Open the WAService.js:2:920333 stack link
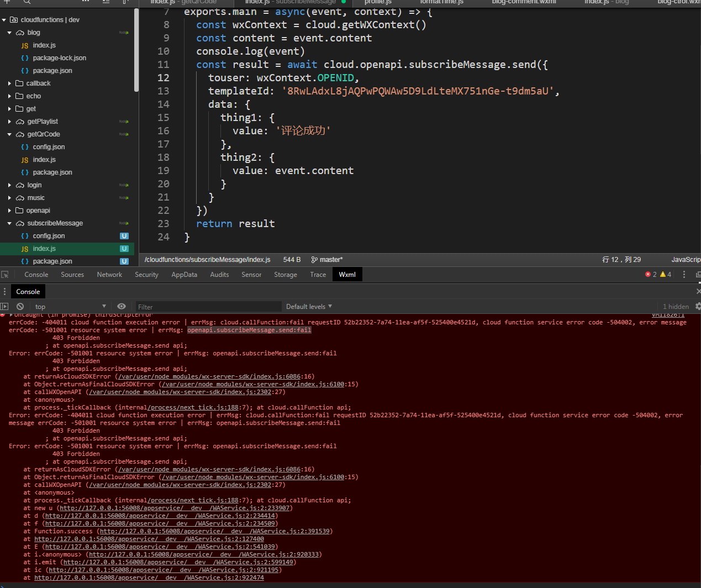Image resolution: width=701 pixels, height=588 pixels. click(x=204, y=554)
